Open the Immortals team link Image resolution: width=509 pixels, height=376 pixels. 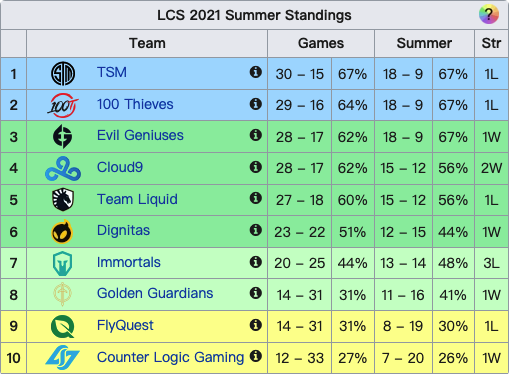[x=129, y=262]
